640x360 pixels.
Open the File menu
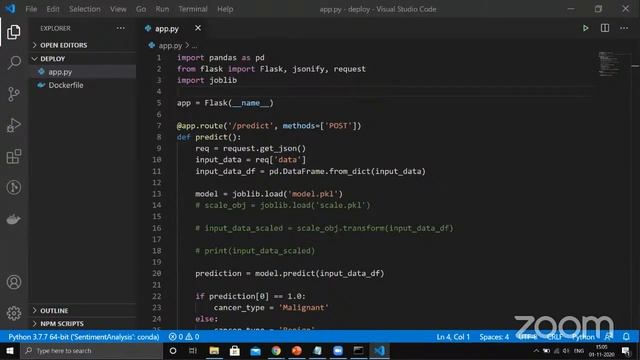[31, 9]
